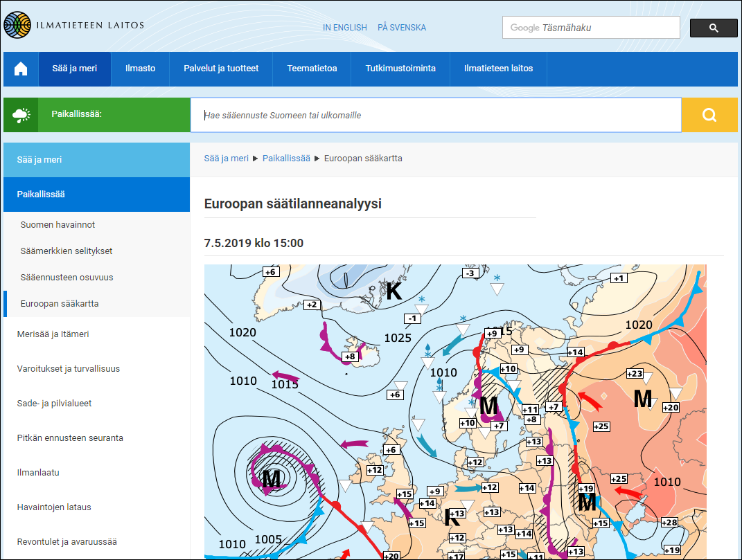Switch to Palvelut ja tuotteet tab
Screen dimensions: 742x560
[221, 69]
